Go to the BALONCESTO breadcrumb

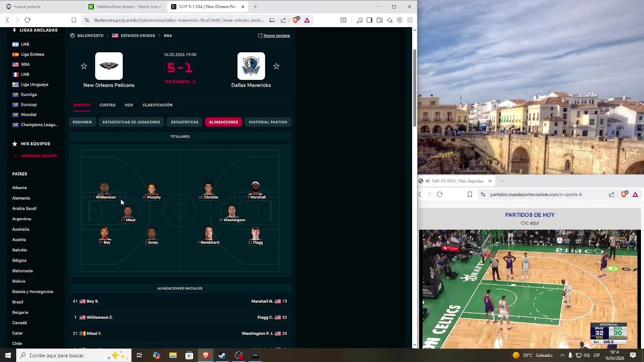pyautogui.click(x=90, y=36)
